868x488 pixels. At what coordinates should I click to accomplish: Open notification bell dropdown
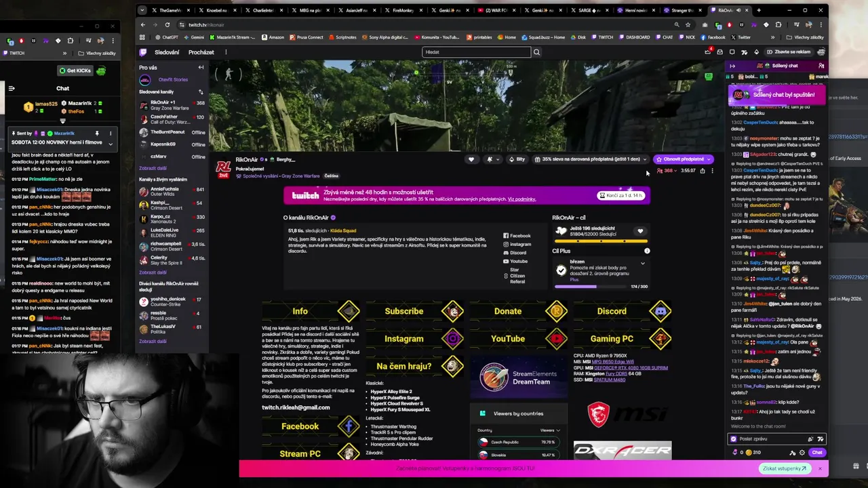coord(492,159)
